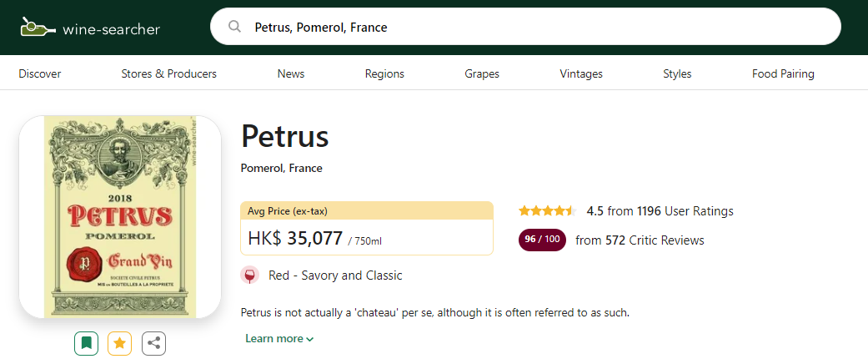Screen dimensions: 868x364
Task: Select the Vintages menu item
Action: [x=581, y=73]
